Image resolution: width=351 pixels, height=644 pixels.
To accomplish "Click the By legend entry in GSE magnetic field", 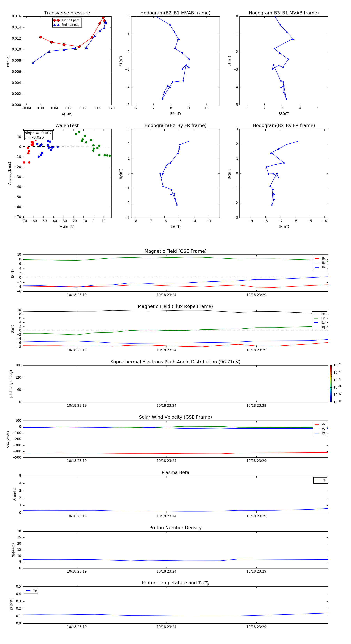I will click(320, 263).
